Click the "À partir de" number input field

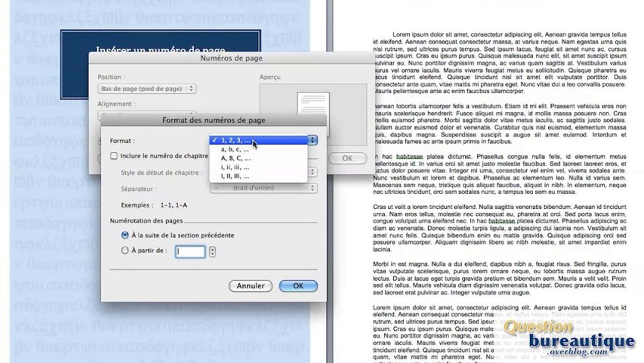[x=190, y=251]
